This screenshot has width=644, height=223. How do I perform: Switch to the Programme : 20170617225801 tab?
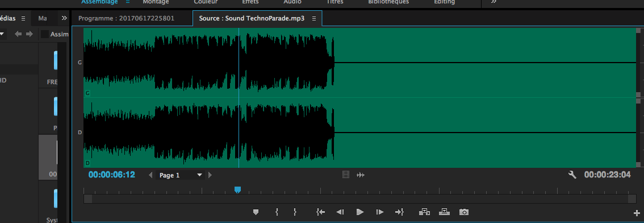[x=127, y=19]
